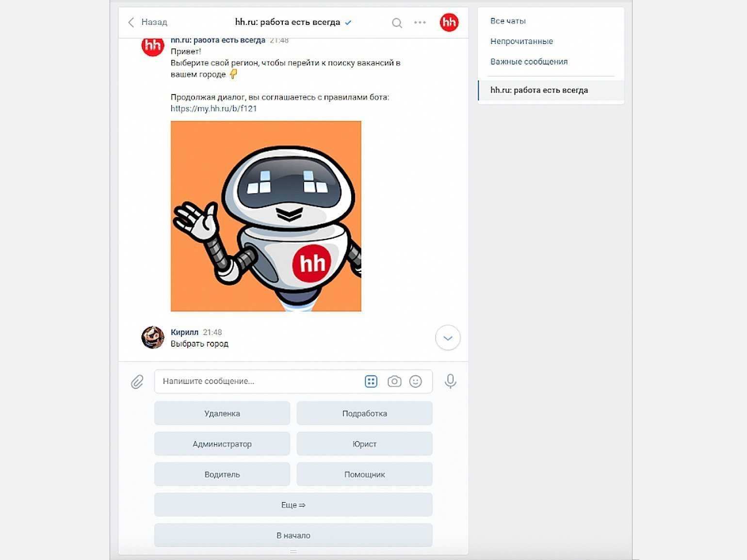Screen dimensions: 747x560
Task: Click the 21:48 timestamp on Кирилл's message
Action: point(212,332)
